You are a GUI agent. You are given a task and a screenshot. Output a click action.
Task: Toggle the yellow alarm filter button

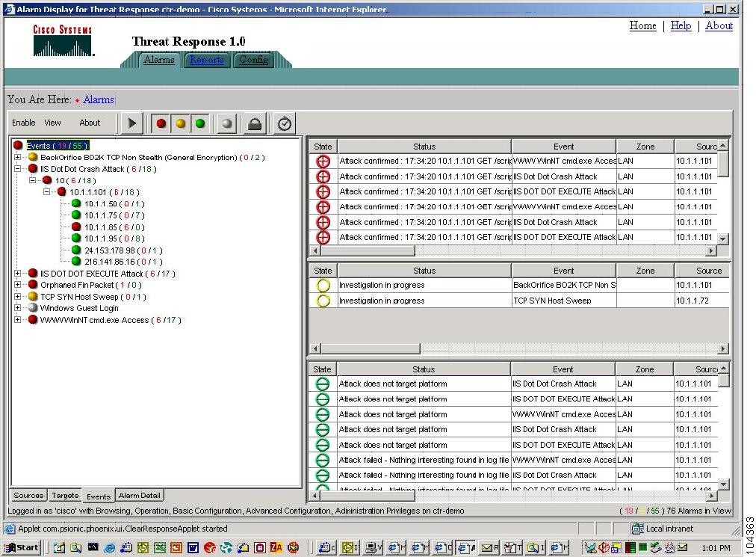pos(181,123)
